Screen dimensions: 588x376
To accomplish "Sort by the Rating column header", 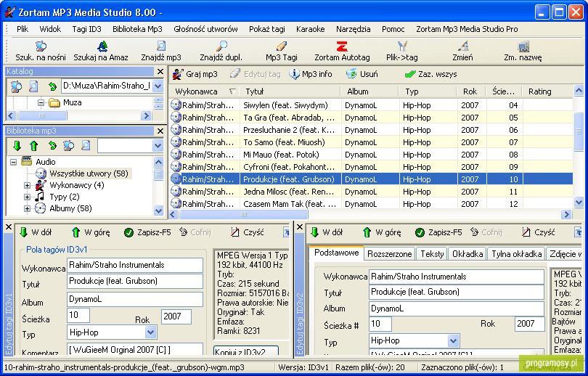I will (548, 91).
